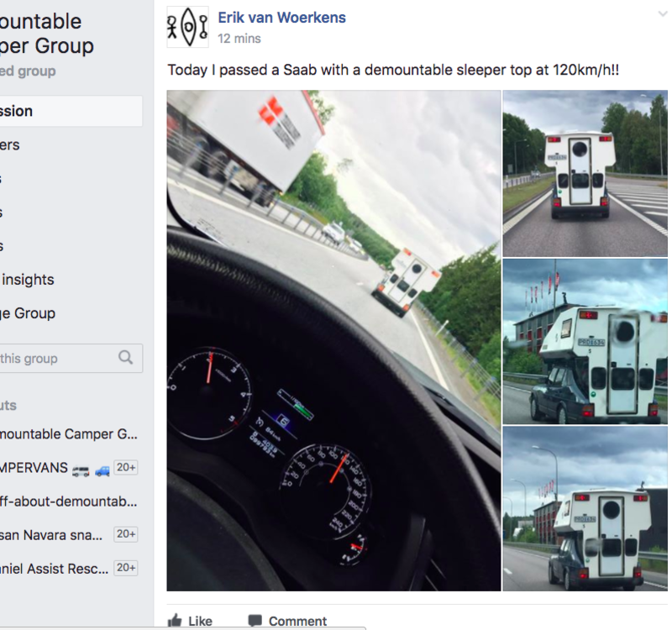The height and width of the screenshot is (630, 672).
Task: Open group insights in sidebar
Action: [28, 280]
